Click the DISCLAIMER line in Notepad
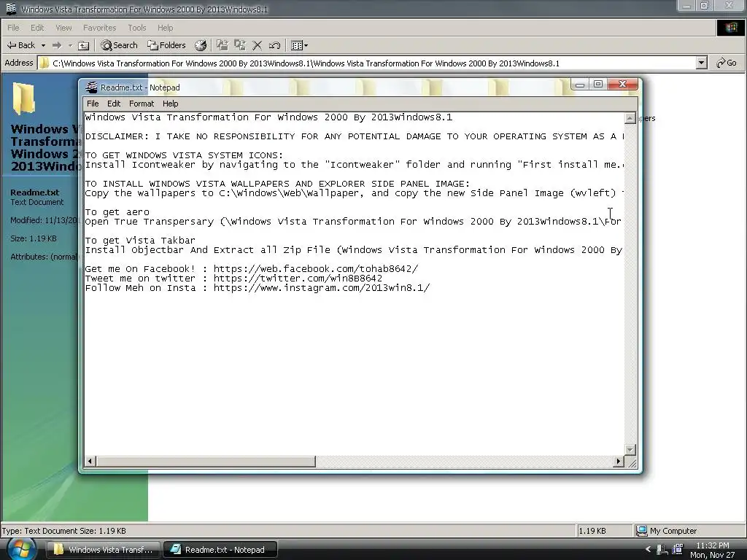Viewport: 747px width, 560px height. [x=354, y=136]
